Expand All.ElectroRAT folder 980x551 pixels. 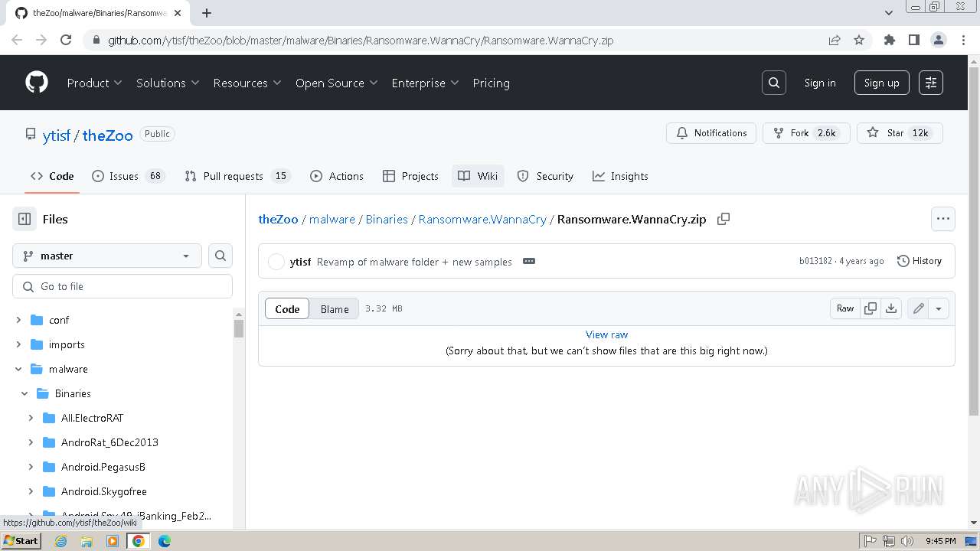click(x=31, y=418)
